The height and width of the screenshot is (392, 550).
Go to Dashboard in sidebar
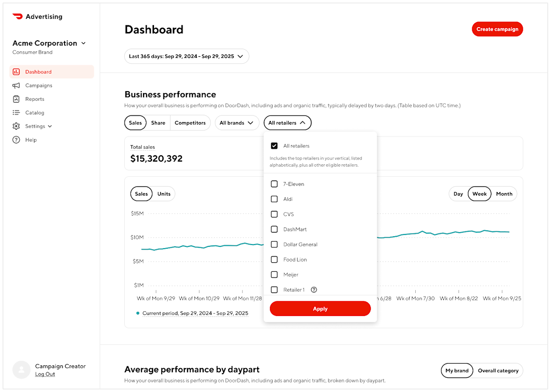pyautogui.click(x=51, y=72)
